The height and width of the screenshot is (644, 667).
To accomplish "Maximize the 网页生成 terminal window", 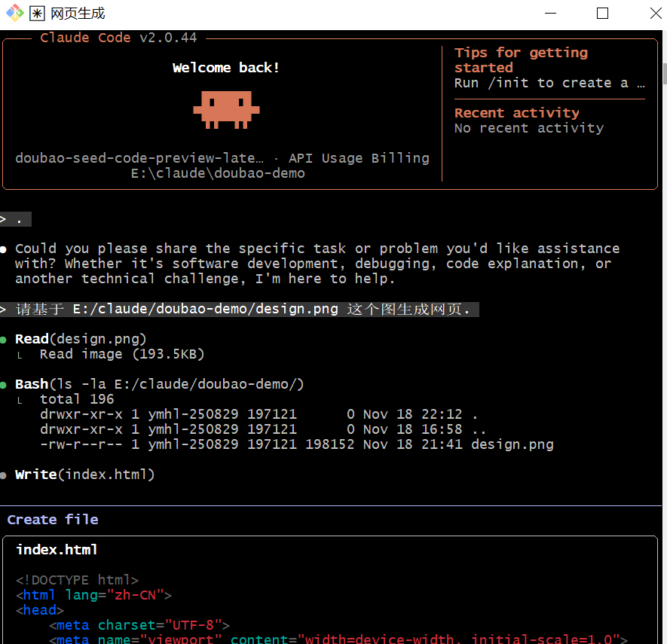I will [x=602, y=13].
